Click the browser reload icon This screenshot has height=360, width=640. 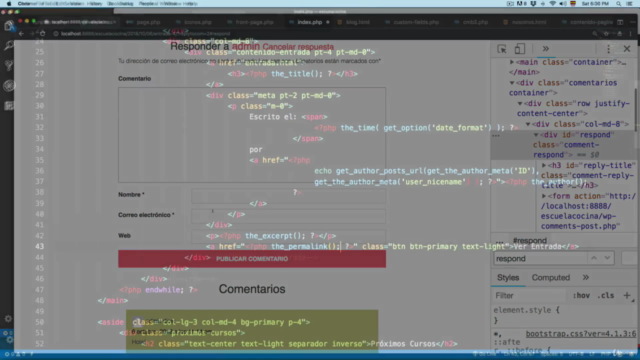[42, 33]
